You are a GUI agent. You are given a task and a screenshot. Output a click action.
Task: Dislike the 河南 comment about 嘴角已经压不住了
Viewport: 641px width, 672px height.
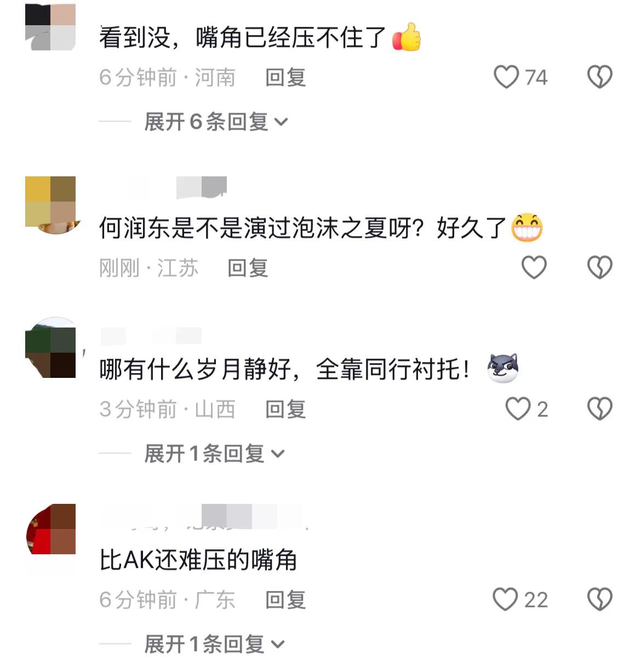(x=600, y=77)
